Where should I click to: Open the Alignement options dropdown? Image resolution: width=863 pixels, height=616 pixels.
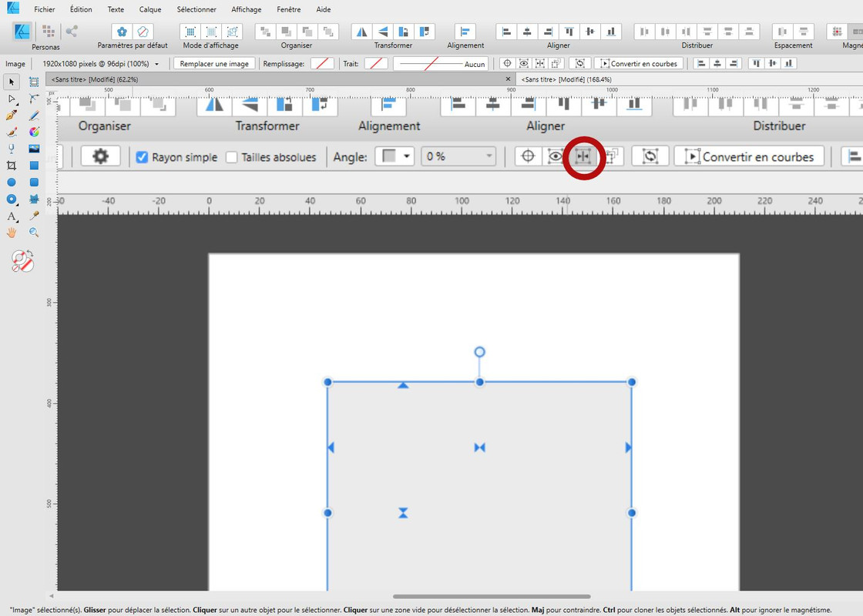(465, 32)
